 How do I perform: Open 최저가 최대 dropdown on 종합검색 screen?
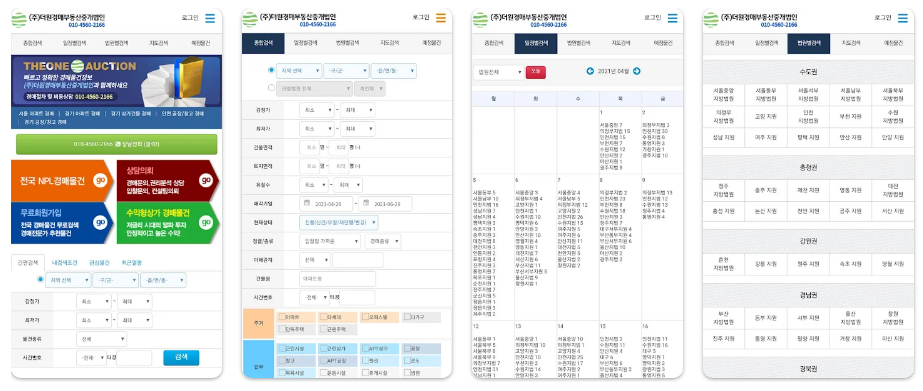[358, 128]
